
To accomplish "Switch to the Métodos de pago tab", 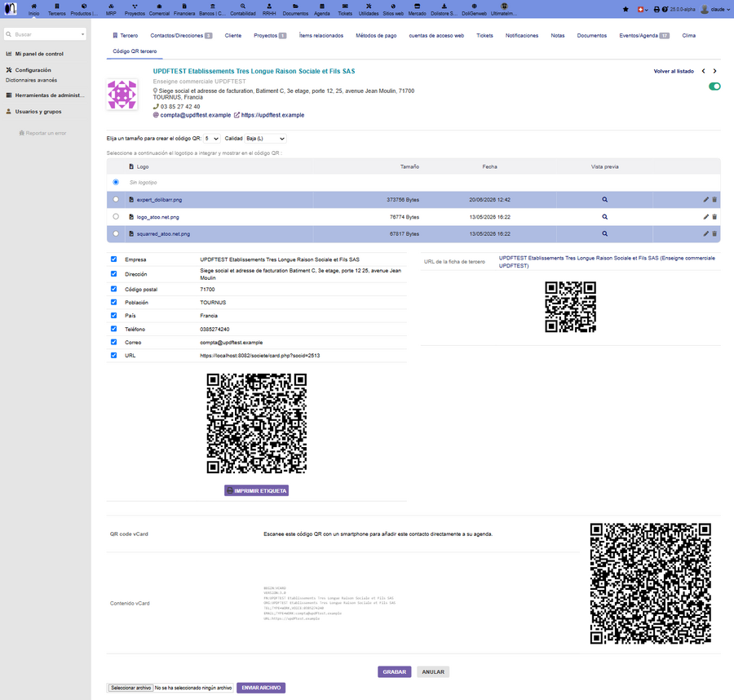I will click(x=376, y=36).
